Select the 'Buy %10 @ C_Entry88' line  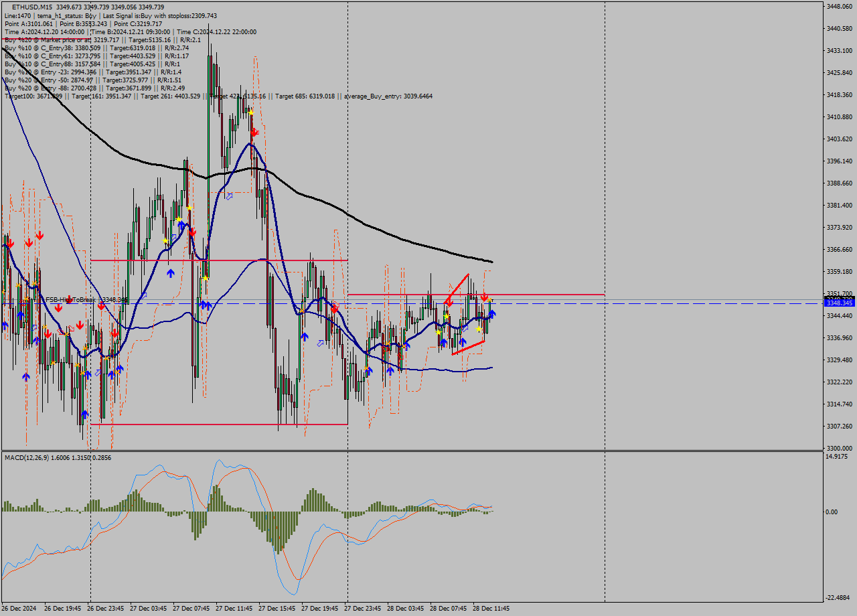click(x=92, y=64)
